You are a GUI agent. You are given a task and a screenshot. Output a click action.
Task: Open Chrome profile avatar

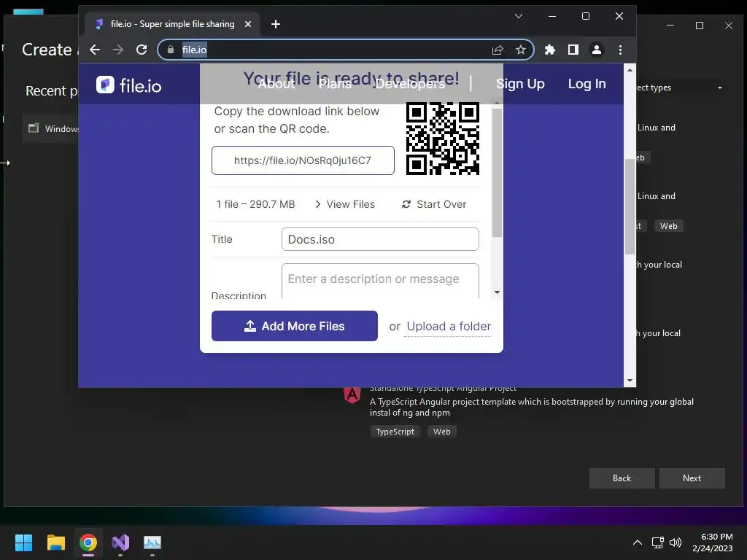[597, 50]
